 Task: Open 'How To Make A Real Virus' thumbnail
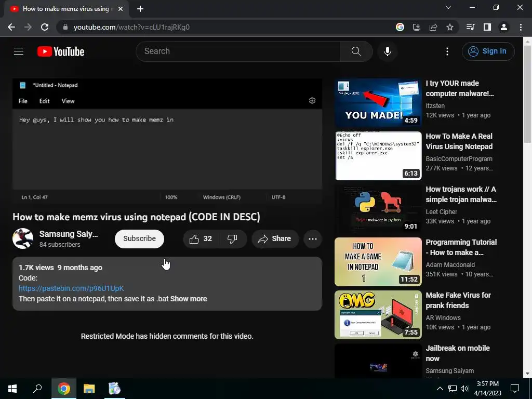378,156
